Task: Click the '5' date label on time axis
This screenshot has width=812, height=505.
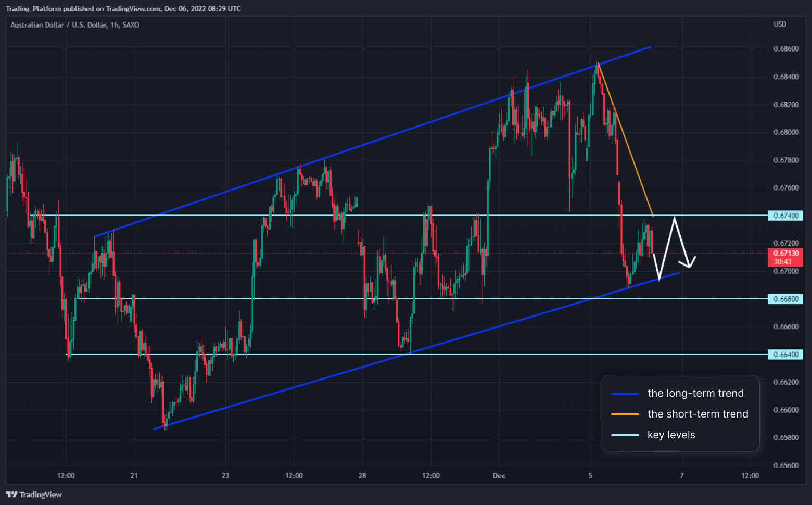Action: (590, 476)
